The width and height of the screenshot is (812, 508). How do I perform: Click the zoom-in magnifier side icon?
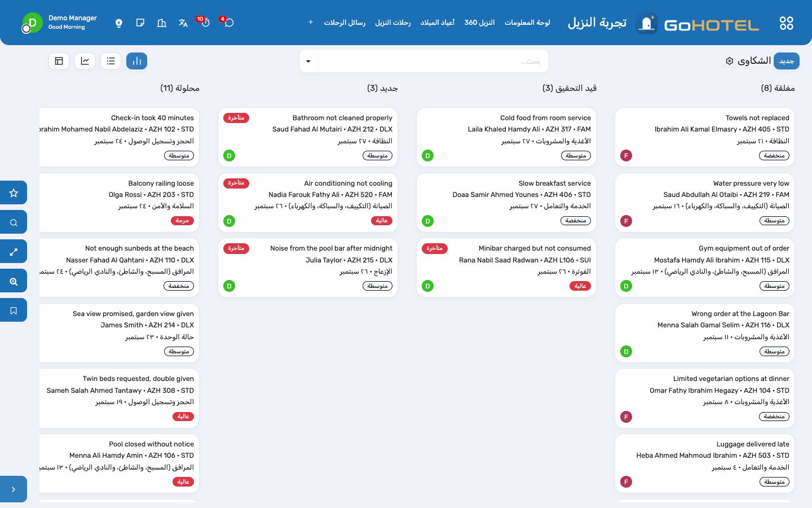click(14, 281)
